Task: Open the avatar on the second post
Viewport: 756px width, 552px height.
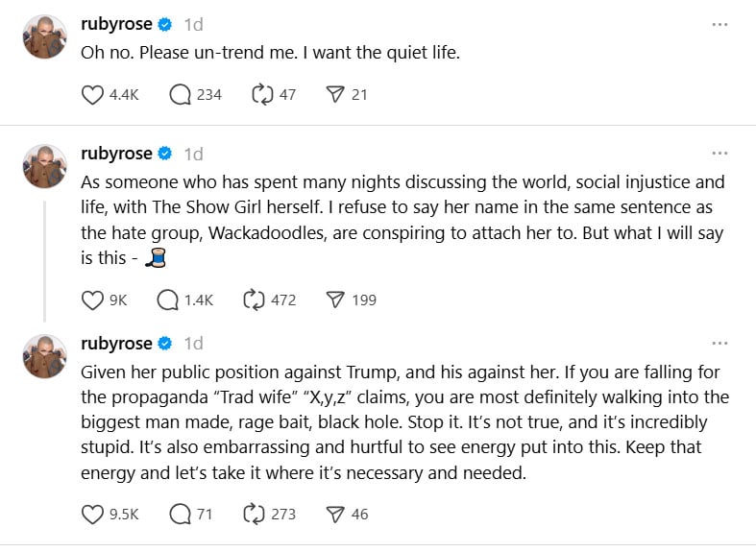Action: (x=44, y=167)
